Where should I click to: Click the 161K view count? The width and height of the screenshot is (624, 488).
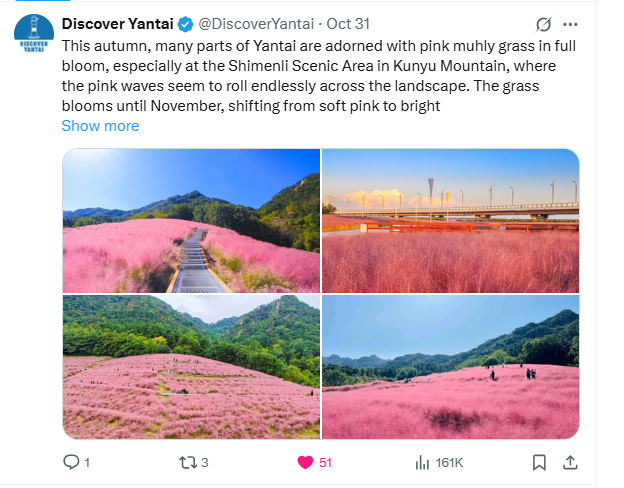449,463
